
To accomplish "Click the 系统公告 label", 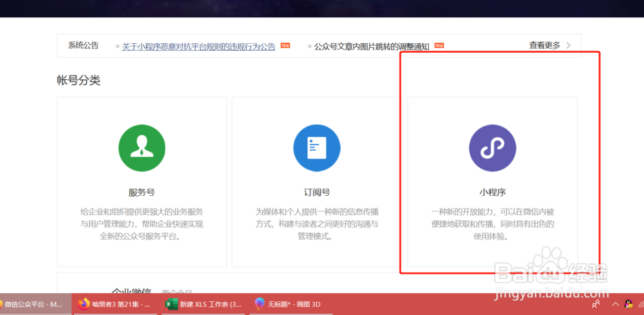I will pyautogui.click(x=83, y=46).
